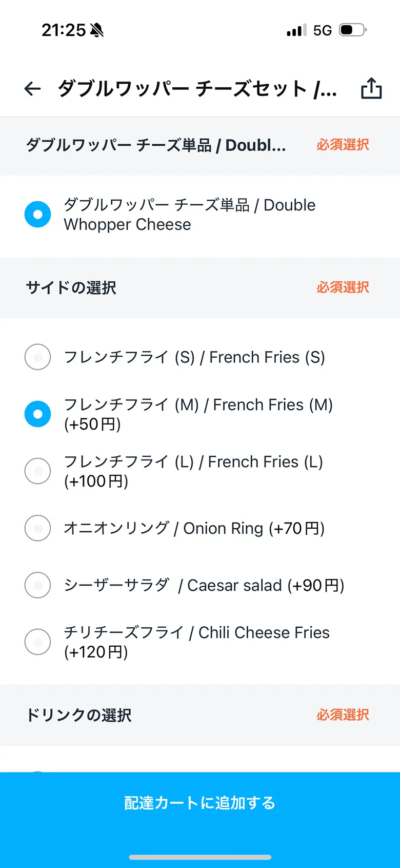Tap the cellular signal bars icon

tap(296, 30)
